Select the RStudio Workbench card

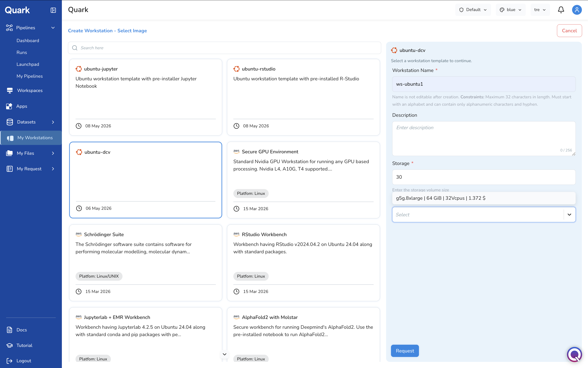click(303, 263)
